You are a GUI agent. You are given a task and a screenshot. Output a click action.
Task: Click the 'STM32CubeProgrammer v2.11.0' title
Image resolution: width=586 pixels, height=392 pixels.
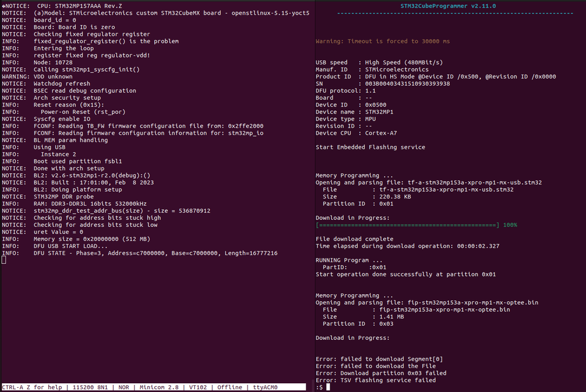click(448, 6)
